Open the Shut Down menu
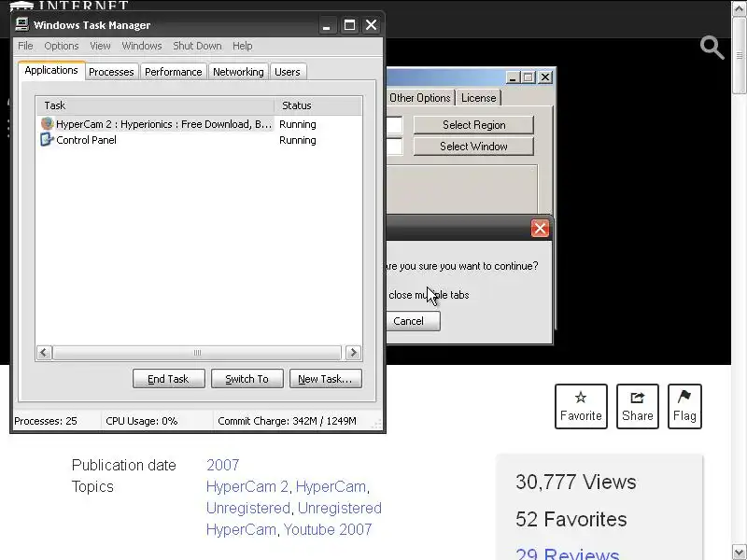The width and height of the screenshot is (747, 560). click(197, 46)
